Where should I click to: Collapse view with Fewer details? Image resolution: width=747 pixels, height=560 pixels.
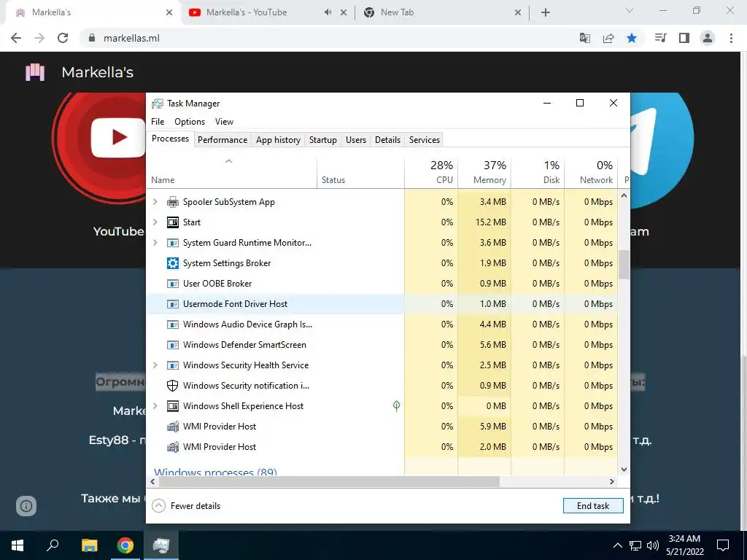[186, 506]
